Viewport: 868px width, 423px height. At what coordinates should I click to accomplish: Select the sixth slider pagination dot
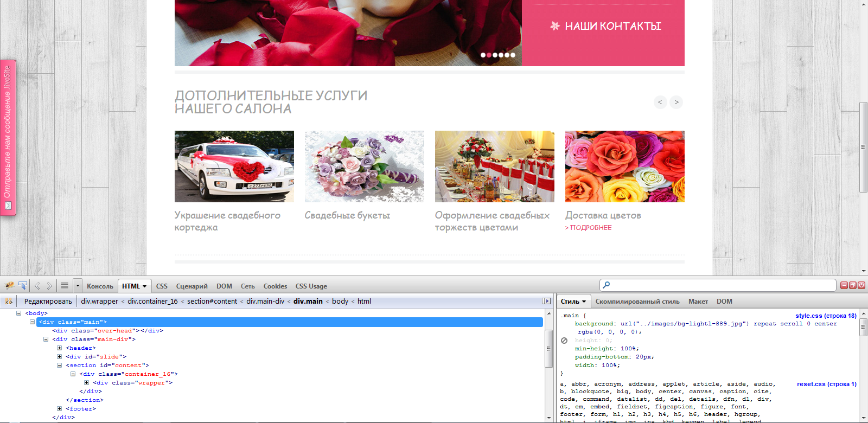(513, 55)
